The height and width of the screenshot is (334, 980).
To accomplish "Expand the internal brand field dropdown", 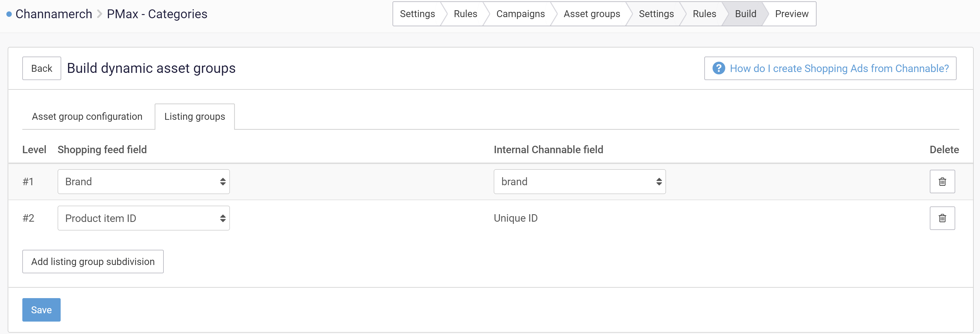I will (579, 182).
